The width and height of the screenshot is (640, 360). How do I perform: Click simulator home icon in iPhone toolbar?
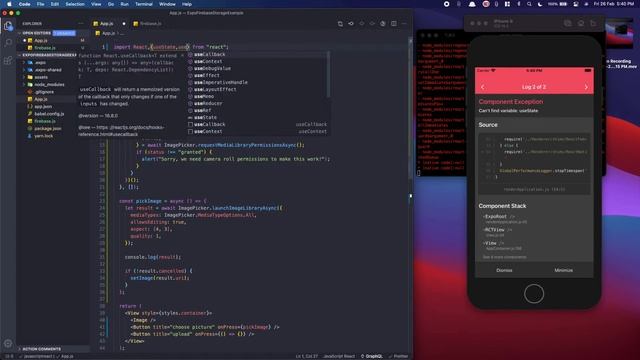[x=581, y=23]
